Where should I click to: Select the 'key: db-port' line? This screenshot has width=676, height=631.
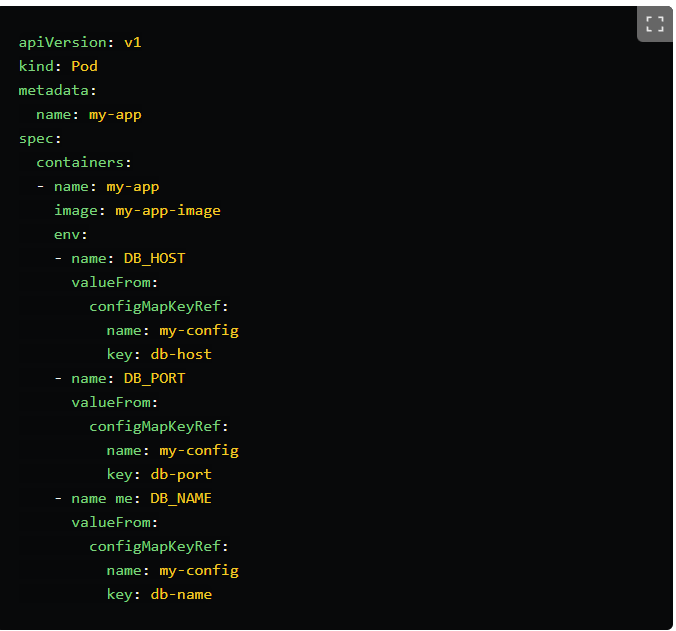click(159, 475)
